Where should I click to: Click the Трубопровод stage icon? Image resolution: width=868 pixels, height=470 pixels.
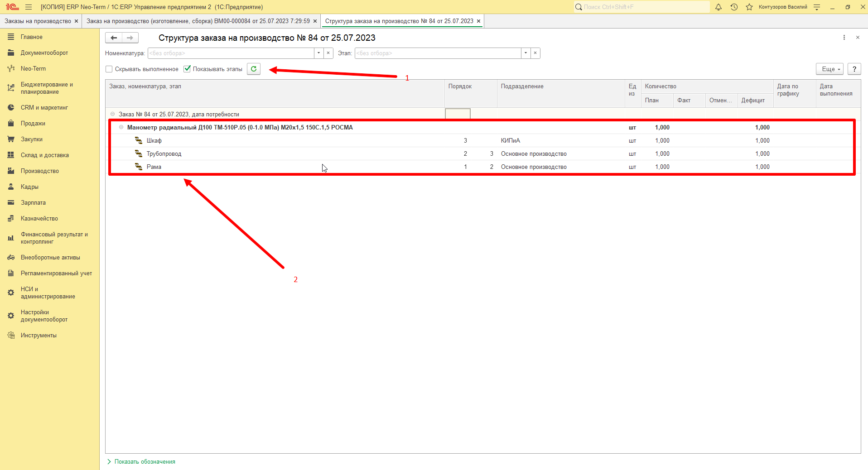pyautogui.click(x=139, y=153)
